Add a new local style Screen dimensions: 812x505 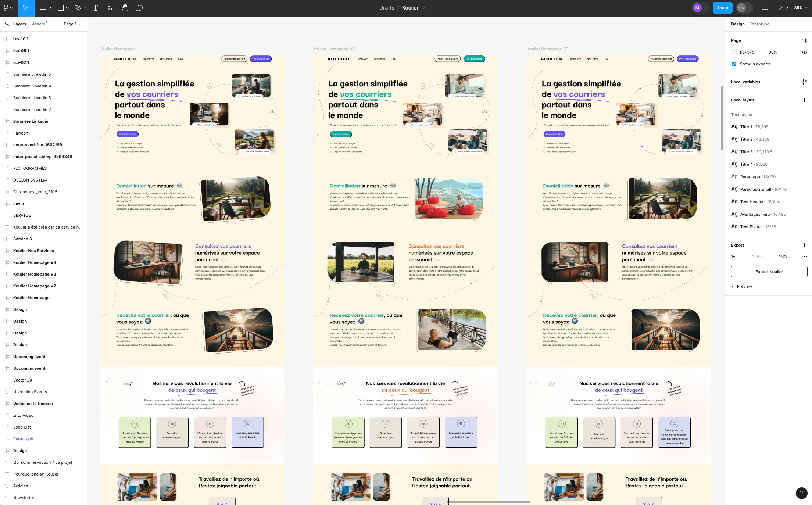804,100
